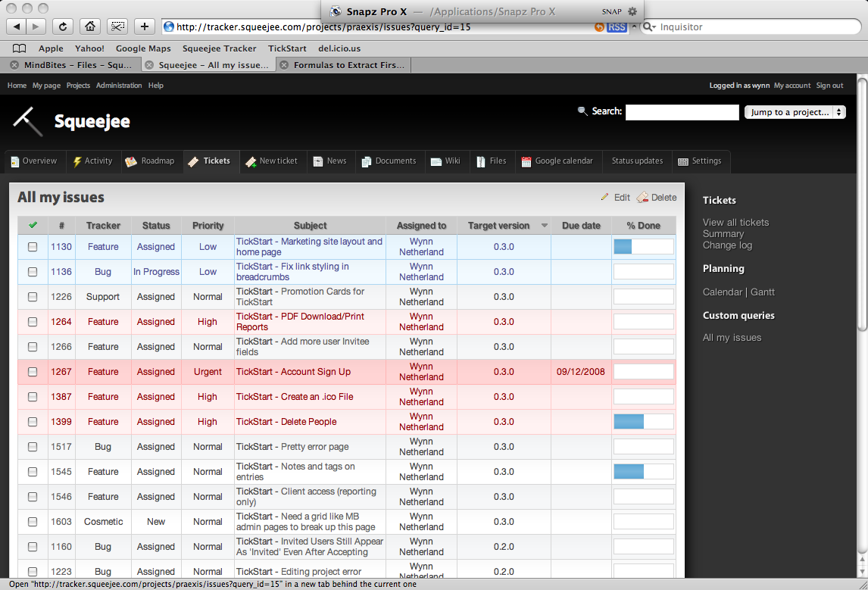Open issue TickStart - Account Sign Up
The width and height of the screenshot is (868, 590).
click(x=293, y=372)
